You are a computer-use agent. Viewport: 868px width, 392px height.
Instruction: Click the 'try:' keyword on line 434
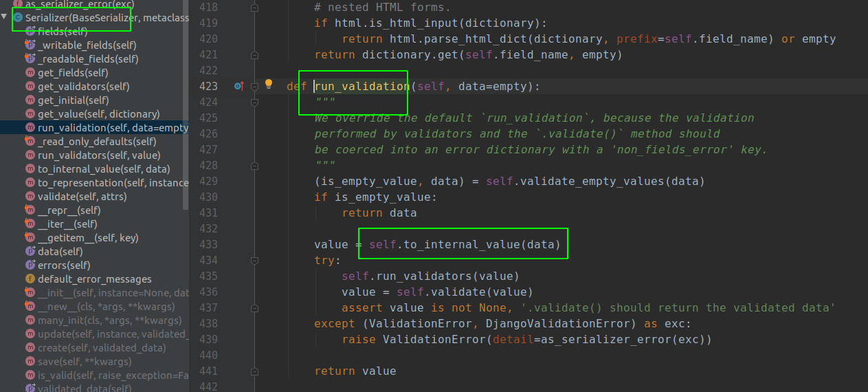(x=328, y=260)
